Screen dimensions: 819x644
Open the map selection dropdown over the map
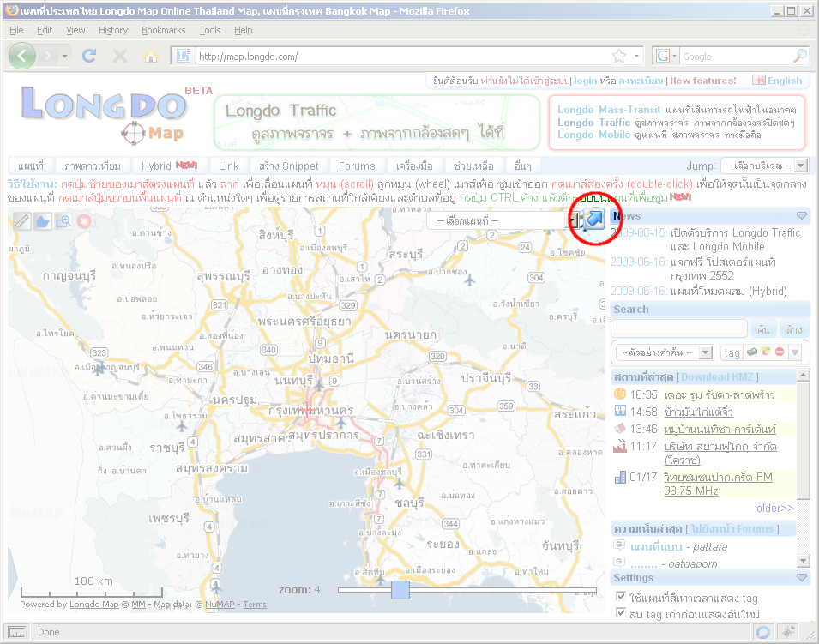coord(503,220)
